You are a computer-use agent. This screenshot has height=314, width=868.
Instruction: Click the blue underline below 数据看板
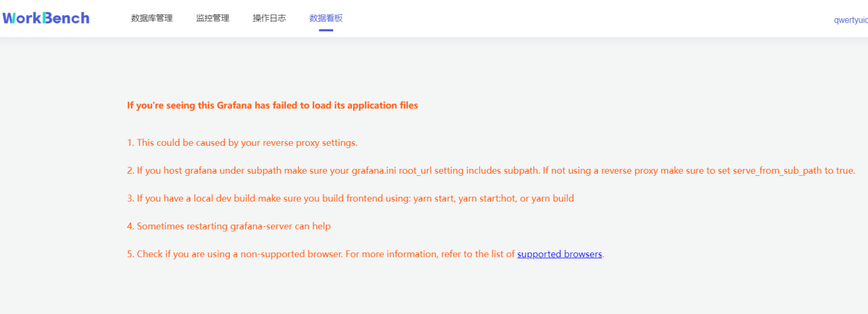pos(326,30)
